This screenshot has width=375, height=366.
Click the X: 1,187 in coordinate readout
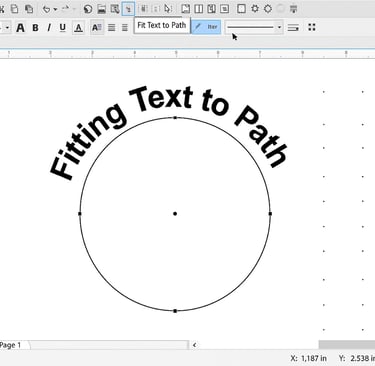point(309,358)
